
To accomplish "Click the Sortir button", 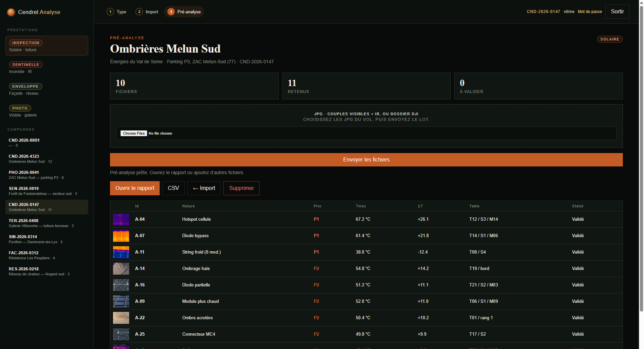I will coord(617,12).
